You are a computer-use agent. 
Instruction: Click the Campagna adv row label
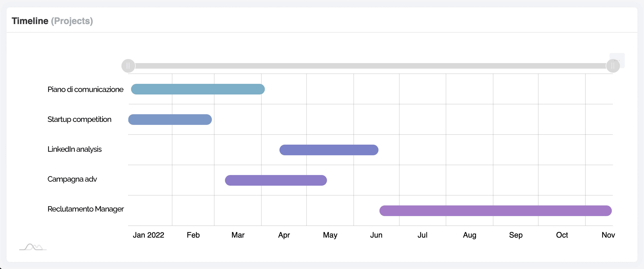[x=72, y=179]
